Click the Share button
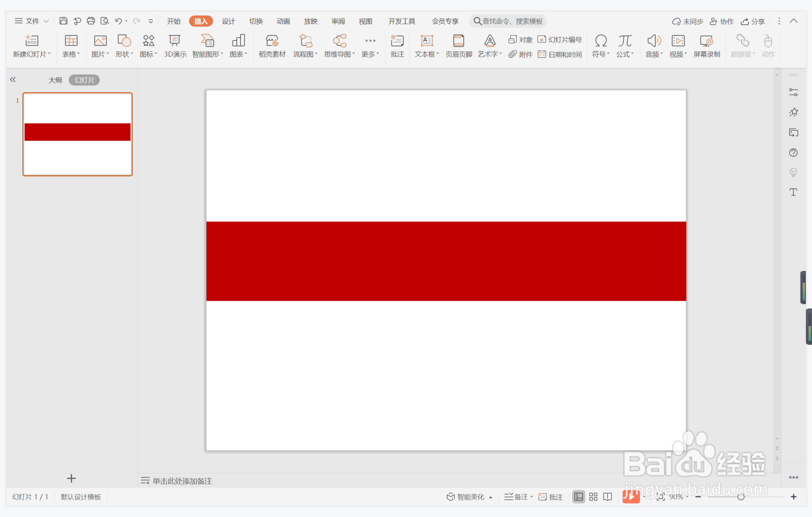Screen dimensions: 812x517 (753, 21)
